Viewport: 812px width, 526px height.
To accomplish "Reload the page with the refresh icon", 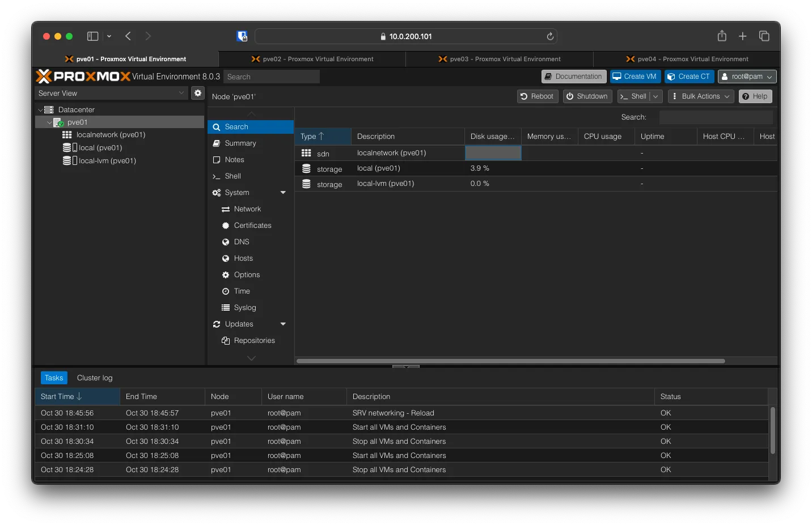I will click(549, 36).
